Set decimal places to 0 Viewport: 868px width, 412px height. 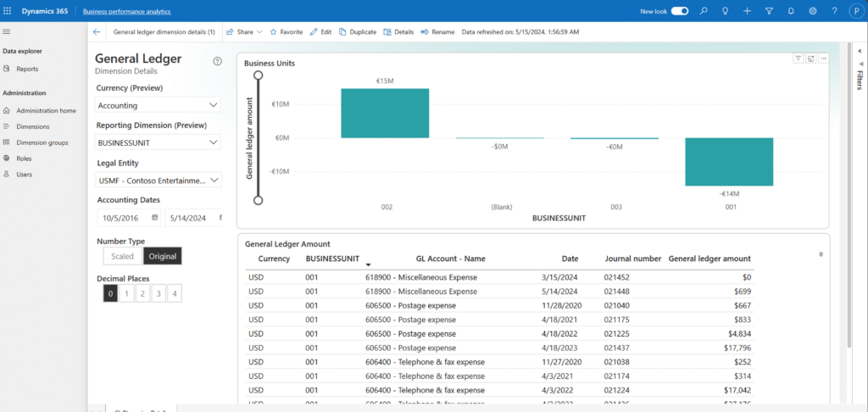click(110, 293)
